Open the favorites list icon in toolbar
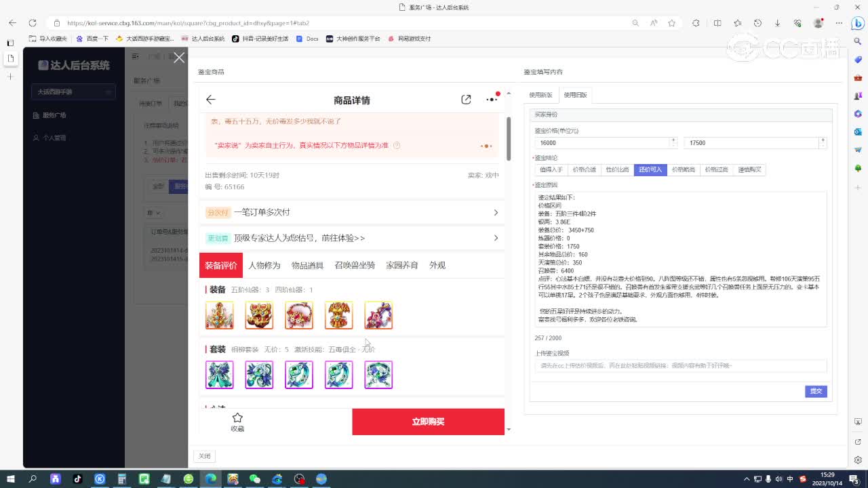The width and height of the screenshot is (868, 488). (738, 22)
